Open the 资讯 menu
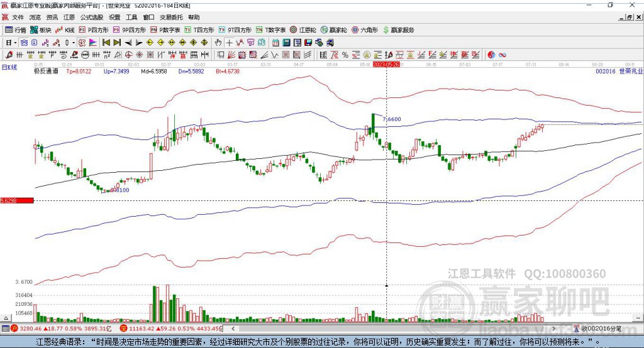Screen dimensions: 644x348 [52, 17]
